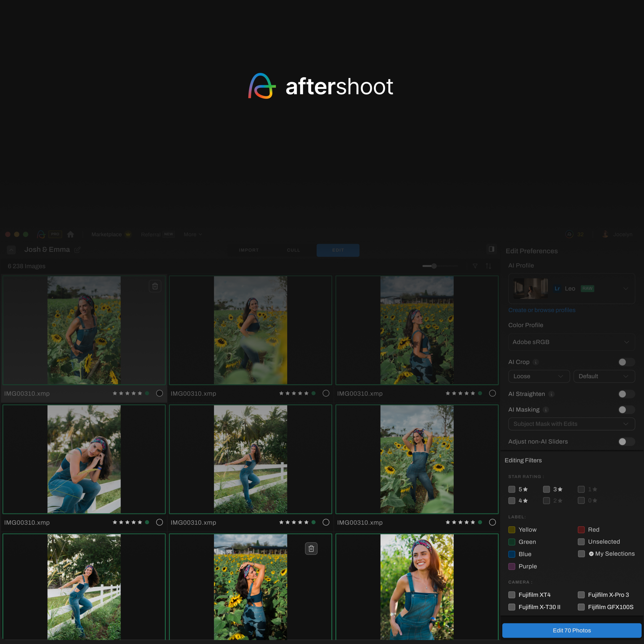This screenshot has width=644, height=644.
Task: Open AI Straighten info icon
Action: [x=551, y=394]
